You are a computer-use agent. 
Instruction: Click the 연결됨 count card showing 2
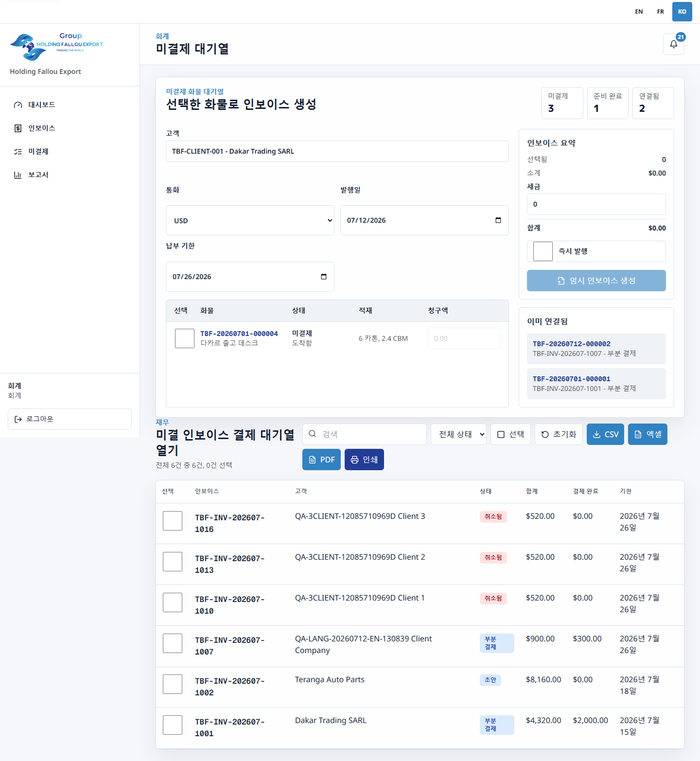653,103
